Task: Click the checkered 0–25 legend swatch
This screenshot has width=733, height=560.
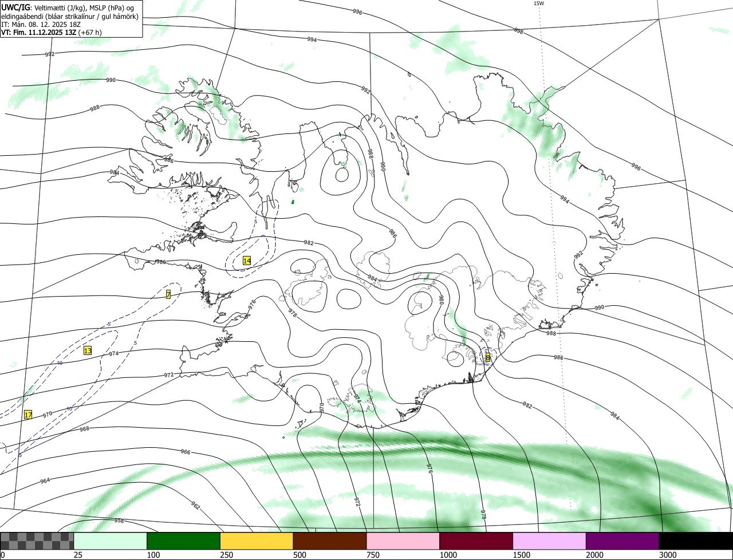Action: 37,541
